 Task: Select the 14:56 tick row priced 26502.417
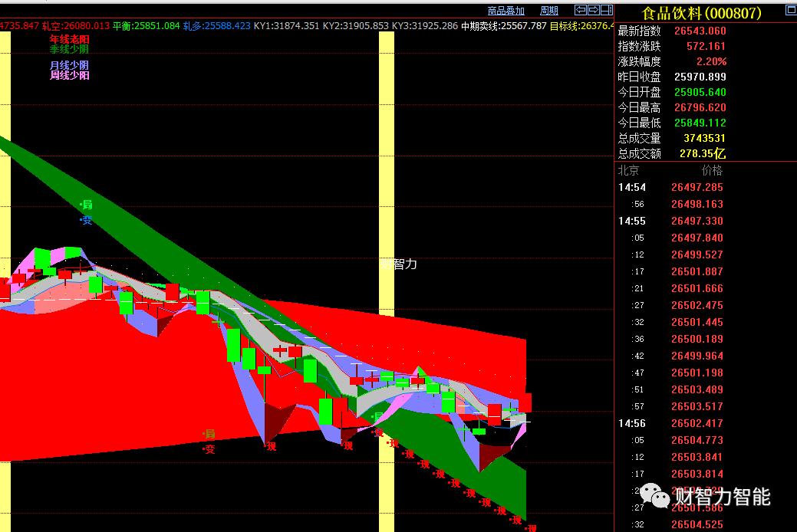671,423
